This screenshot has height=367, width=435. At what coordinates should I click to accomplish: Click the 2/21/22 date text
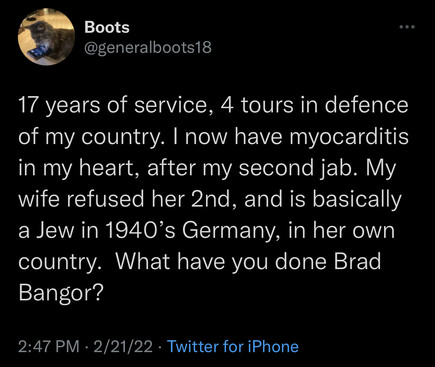(123, 347)
